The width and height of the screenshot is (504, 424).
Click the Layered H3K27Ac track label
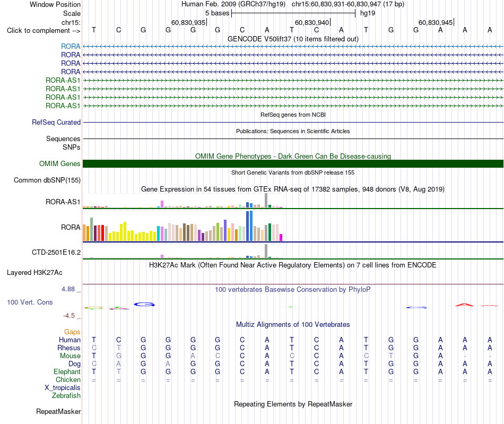[x=34, y=273]
